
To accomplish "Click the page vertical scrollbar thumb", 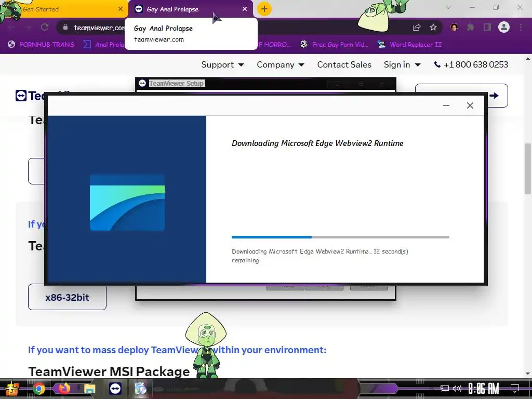I will point(528,169).
